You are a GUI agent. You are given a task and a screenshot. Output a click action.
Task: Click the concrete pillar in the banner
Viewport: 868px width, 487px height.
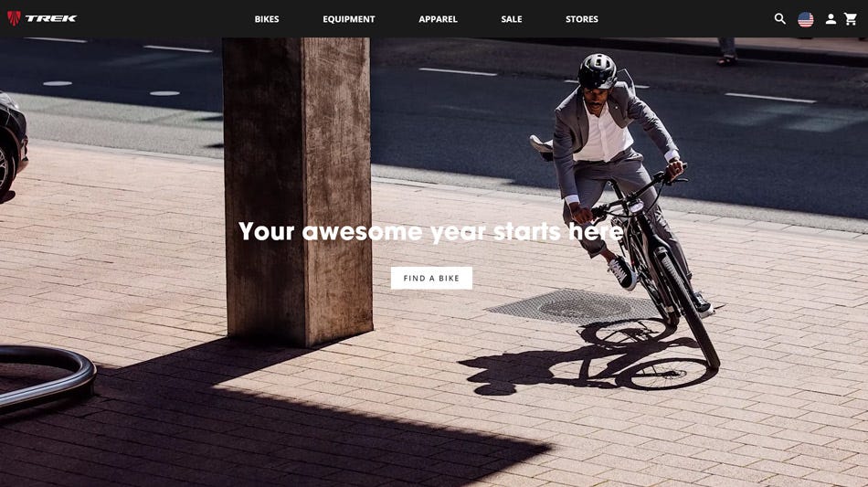[298, 191]
